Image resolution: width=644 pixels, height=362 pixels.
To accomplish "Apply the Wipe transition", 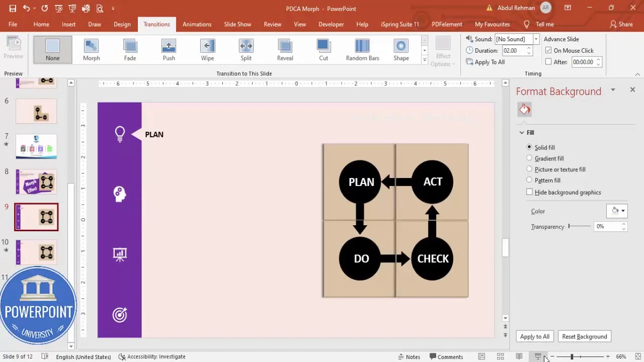I will click(x=207, y=50).
